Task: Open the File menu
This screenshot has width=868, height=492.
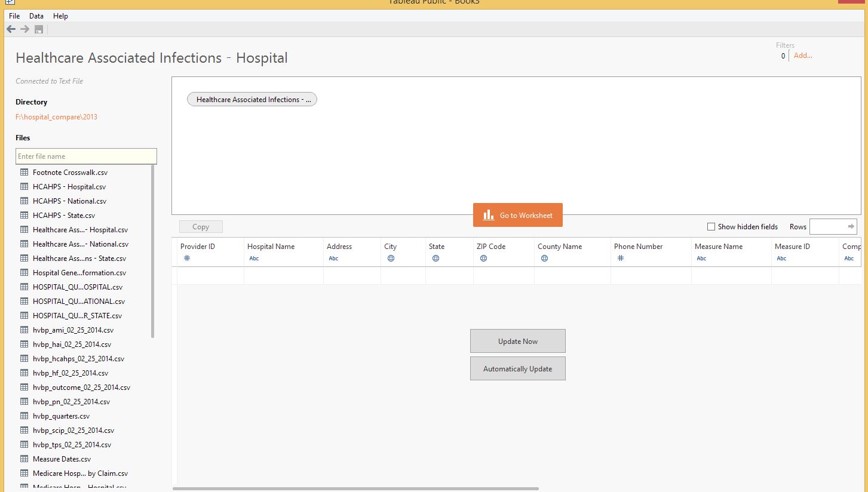Action: click(x=14, y=16)
